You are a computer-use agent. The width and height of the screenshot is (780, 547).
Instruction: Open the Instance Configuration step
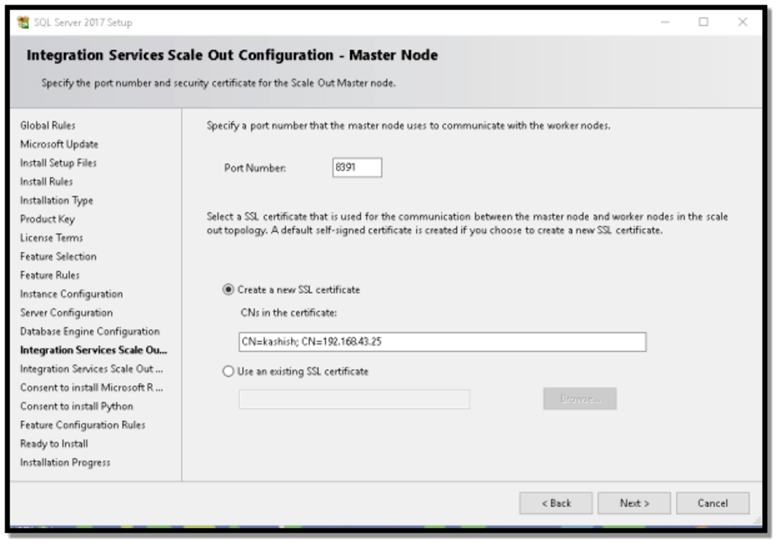tap(72, 294)
